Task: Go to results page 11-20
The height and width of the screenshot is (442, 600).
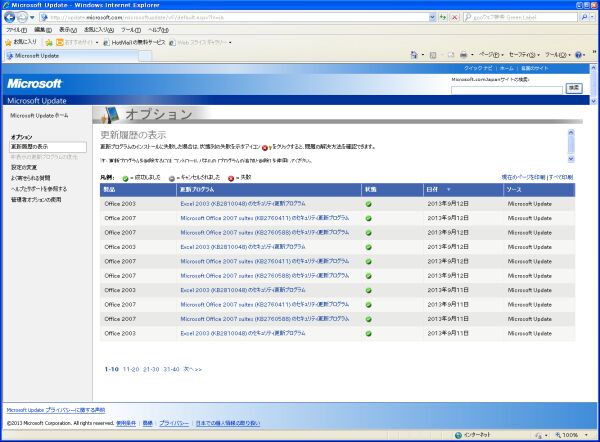Action: (131, 369)
